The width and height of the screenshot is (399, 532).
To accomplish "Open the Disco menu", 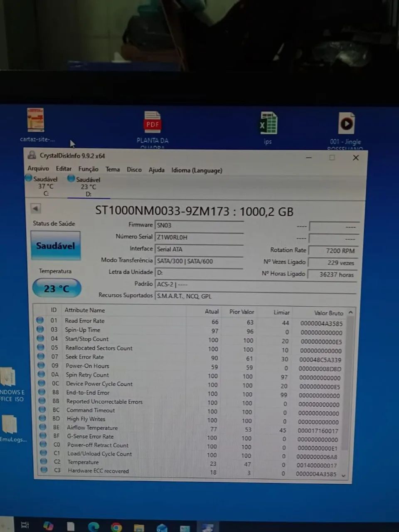I will coord(134,170).
